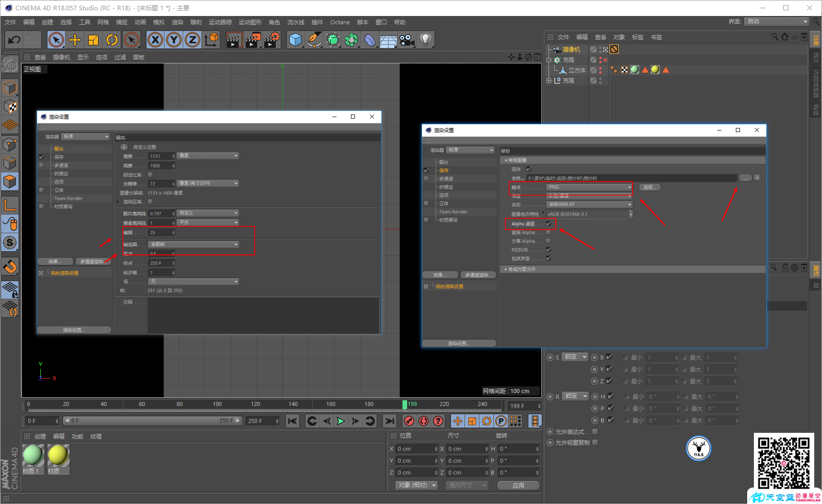The height and width of the screenshot is (504, 822).
Task: Click the green Subdivision Surface generator icon
Action: (x=333, y=40)
